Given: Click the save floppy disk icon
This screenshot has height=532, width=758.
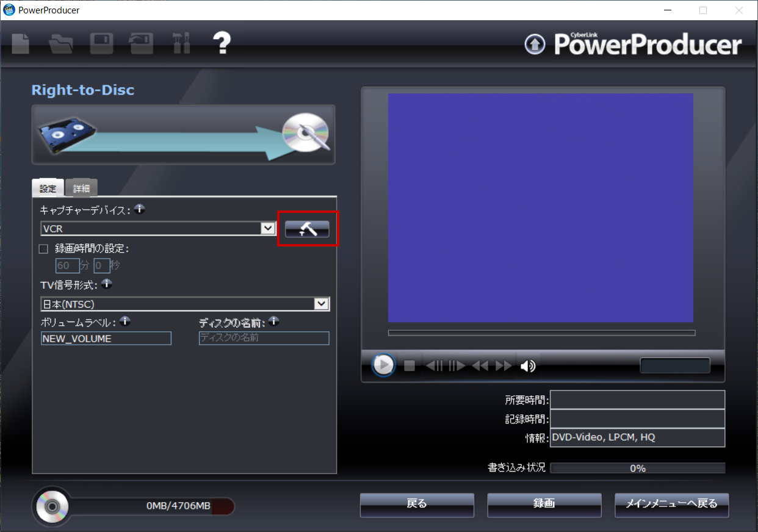Looking at the screenshot, I should (x=101, y=44).
